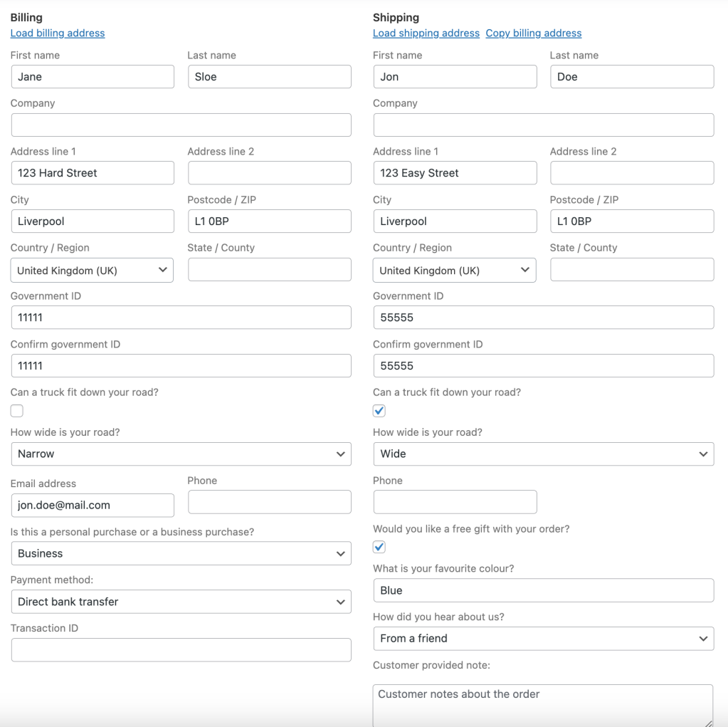The width and height of the screenshot is (728, 727).
Task: Click shipping First name field containing Jon
Action: pyautogui.click(x=455, y=77)
